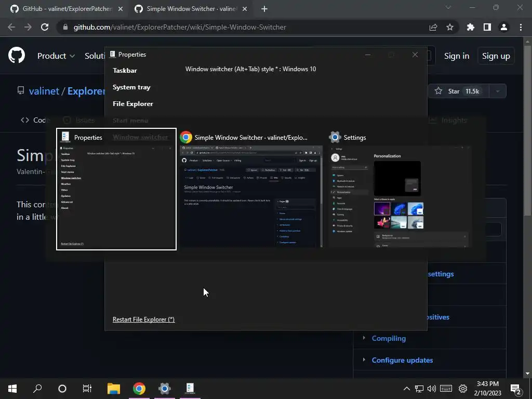The width and height of the screenshot is (532, 399).
Task: Toggle Chrome side panel icon
Action: tap(487, 27)
